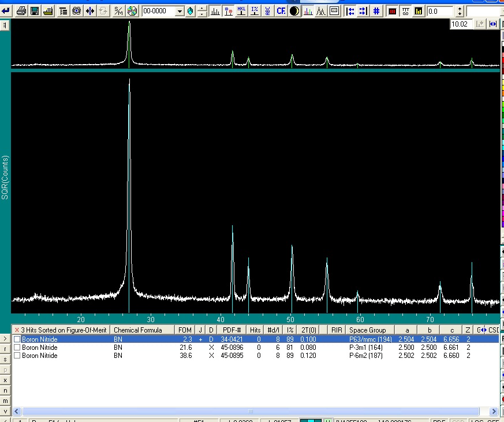Open the 00-0000 PDF number dropdown
The height and width of the screenshot is (422, 504).
pos(179,11)
